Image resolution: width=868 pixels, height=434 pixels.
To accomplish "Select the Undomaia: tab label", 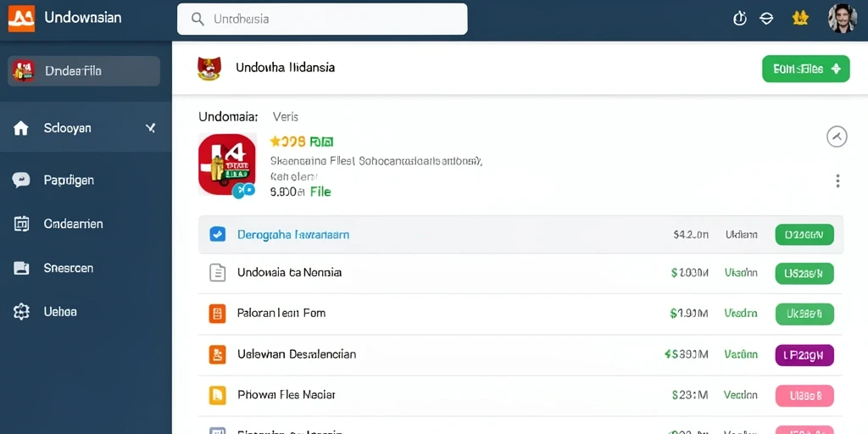I will (228, 117).
